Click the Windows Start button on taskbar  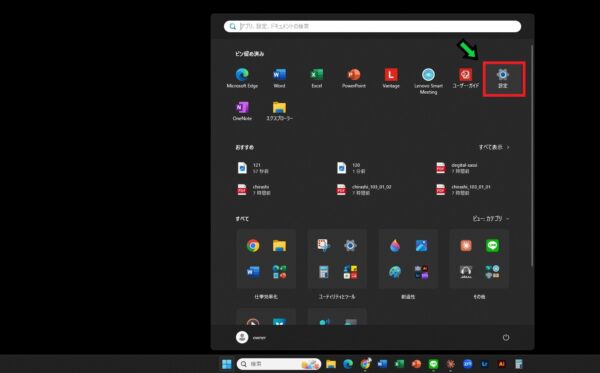click(227, 364)
